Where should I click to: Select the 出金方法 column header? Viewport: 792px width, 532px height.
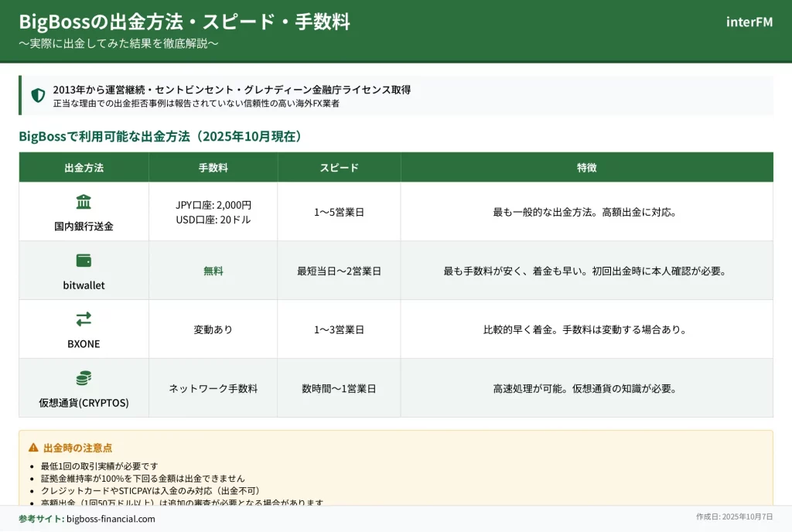point(84,168)
